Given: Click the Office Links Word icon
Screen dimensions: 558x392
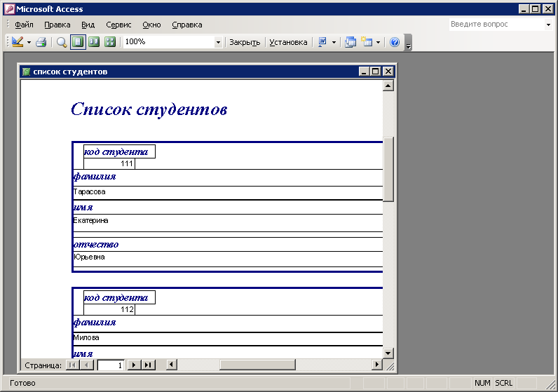Looking at the screenshot, I should tap(322, 42).
